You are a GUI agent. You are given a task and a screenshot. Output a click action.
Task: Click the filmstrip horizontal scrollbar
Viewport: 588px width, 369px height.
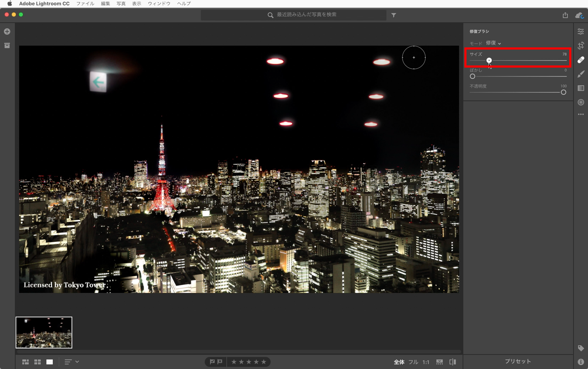point(239,351)
